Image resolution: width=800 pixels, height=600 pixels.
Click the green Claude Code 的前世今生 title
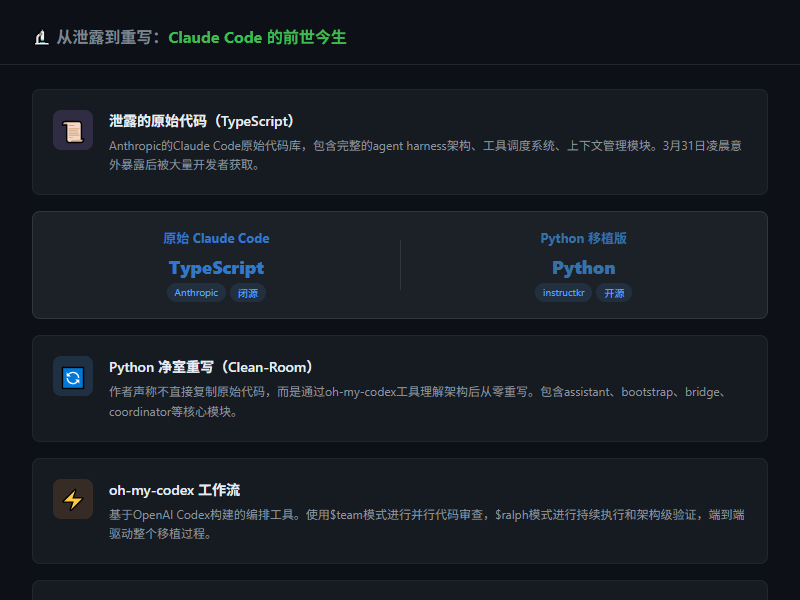coord(256,37)
